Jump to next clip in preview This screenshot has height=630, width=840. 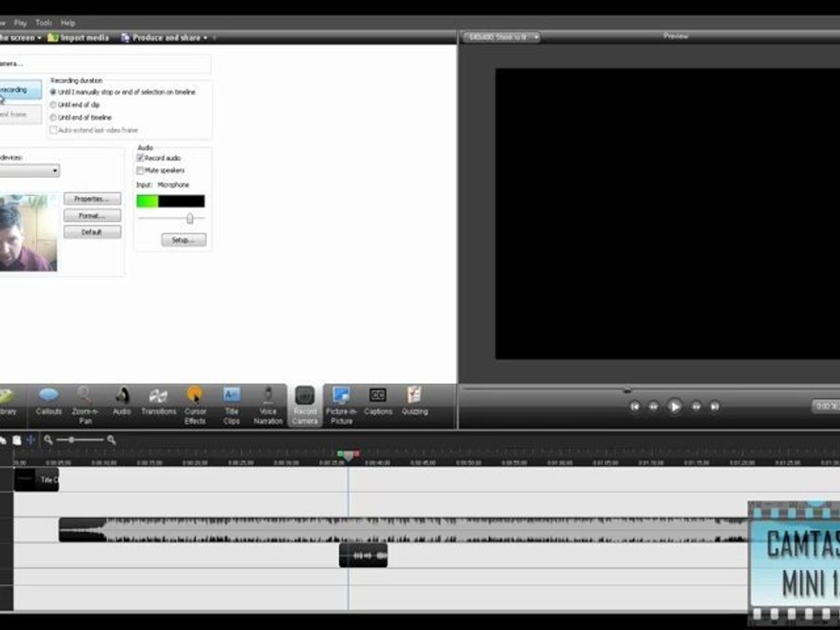(x=715, y=407)
